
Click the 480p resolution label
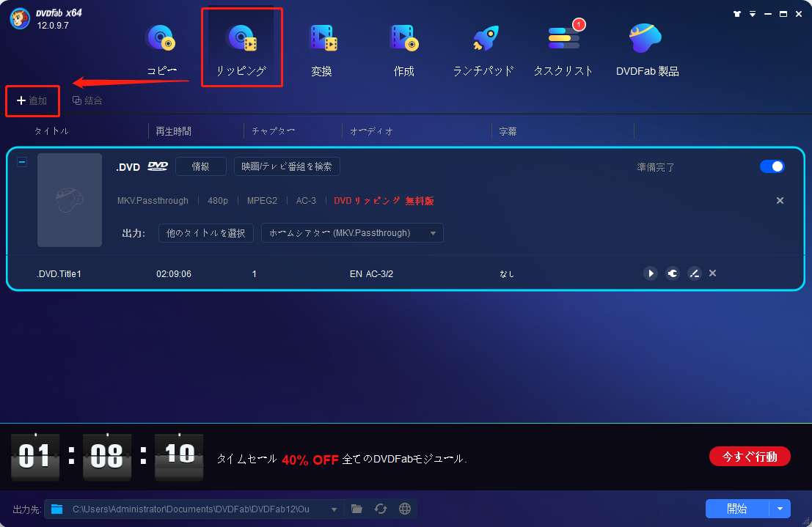(218, 201)
